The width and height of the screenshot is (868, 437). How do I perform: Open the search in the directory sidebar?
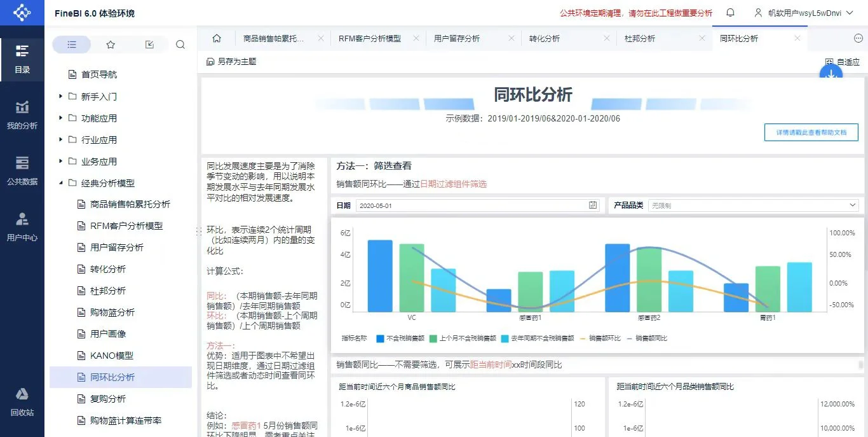coord(180,44)
